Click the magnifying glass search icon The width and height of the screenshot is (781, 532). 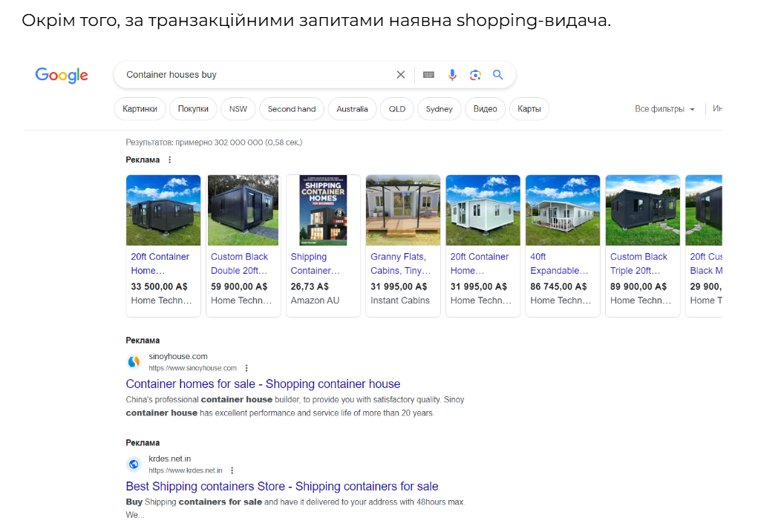497,75
